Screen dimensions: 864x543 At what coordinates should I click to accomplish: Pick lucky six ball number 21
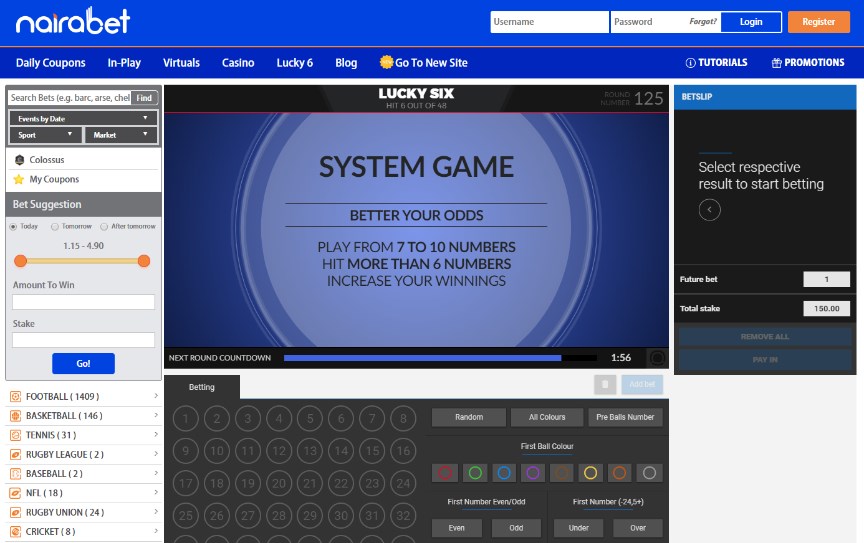(310, 483)
